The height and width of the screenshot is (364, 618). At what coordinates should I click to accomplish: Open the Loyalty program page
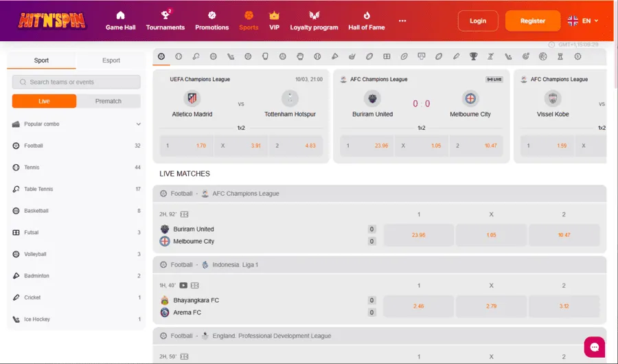tap(314, 21)
